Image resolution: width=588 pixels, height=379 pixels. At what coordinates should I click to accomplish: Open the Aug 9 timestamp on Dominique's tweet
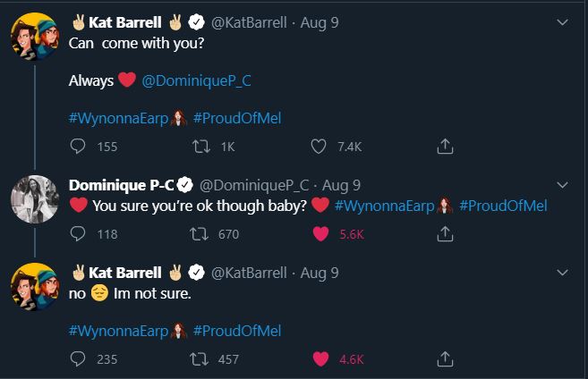[x=341, y=185]
